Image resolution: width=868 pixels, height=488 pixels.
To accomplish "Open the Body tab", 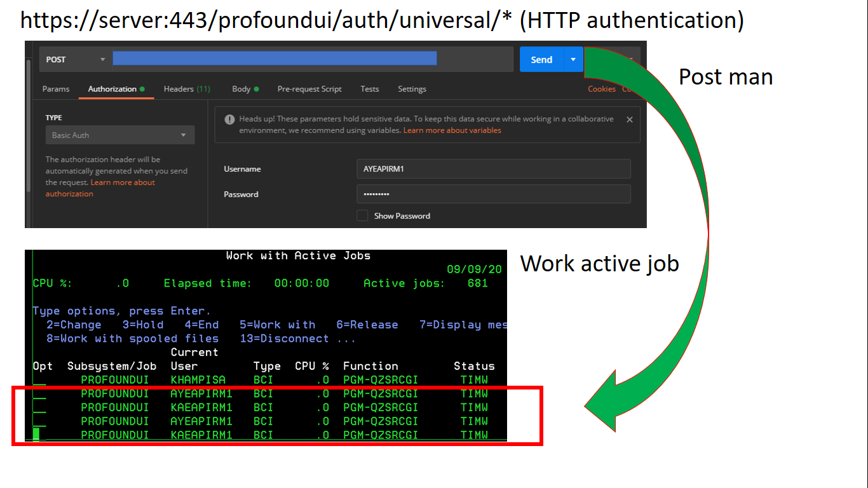I will click(245, 89).
